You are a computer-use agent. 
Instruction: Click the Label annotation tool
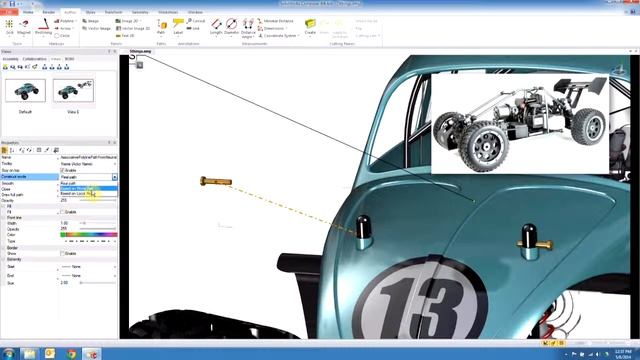coord(178,27)
